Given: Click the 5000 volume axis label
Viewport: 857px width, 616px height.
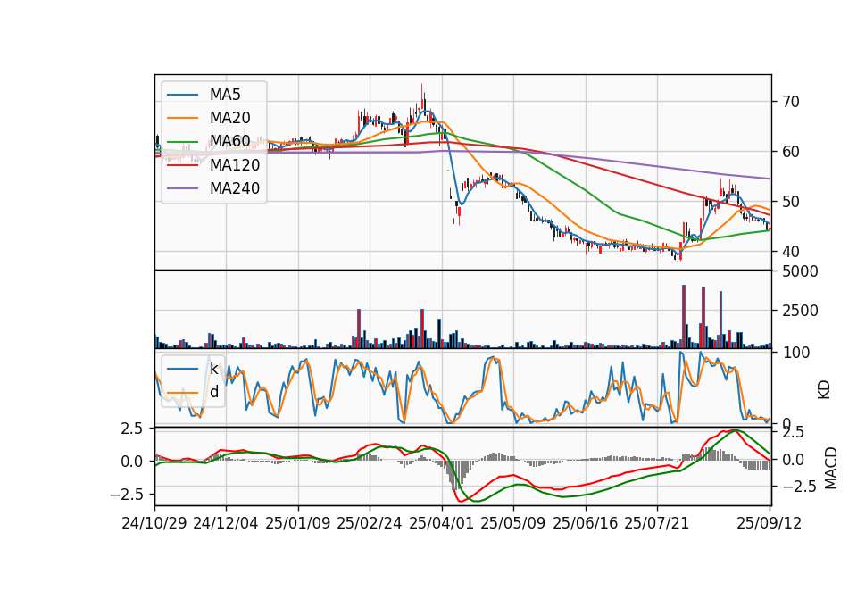Looking at the screenshot, I should (x=800, y=271).
